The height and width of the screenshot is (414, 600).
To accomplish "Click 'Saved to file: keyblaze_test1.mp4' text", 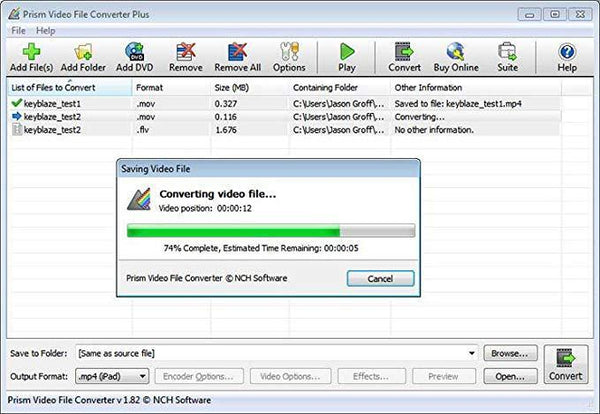I will point(458,104).
